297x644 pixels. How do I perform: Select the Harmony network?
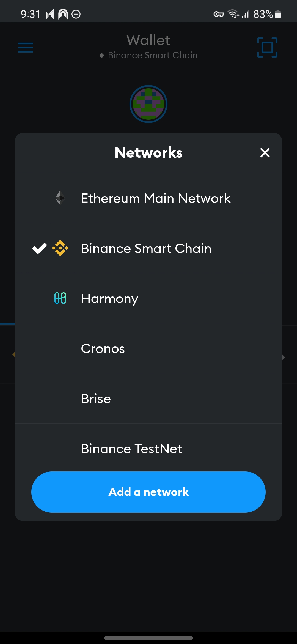click(148, 298)
